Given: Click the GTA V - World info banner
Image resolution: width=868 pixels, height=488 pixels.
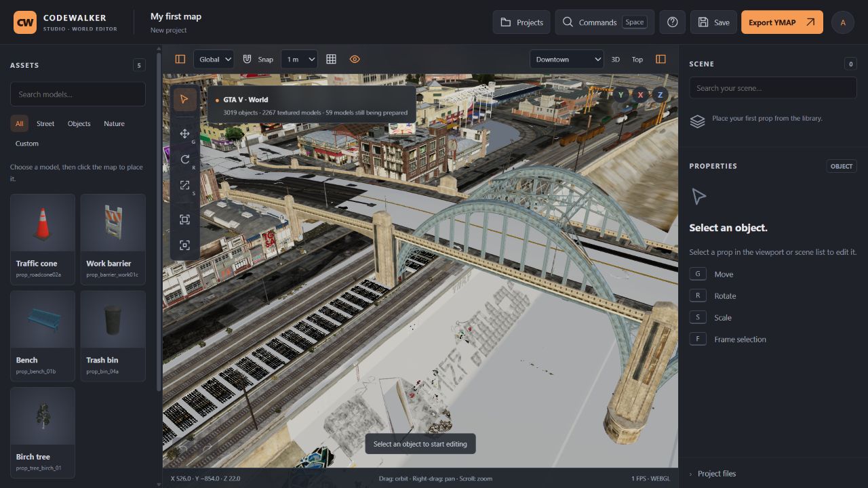Looking at the screenshot, I should click(311, 106).
